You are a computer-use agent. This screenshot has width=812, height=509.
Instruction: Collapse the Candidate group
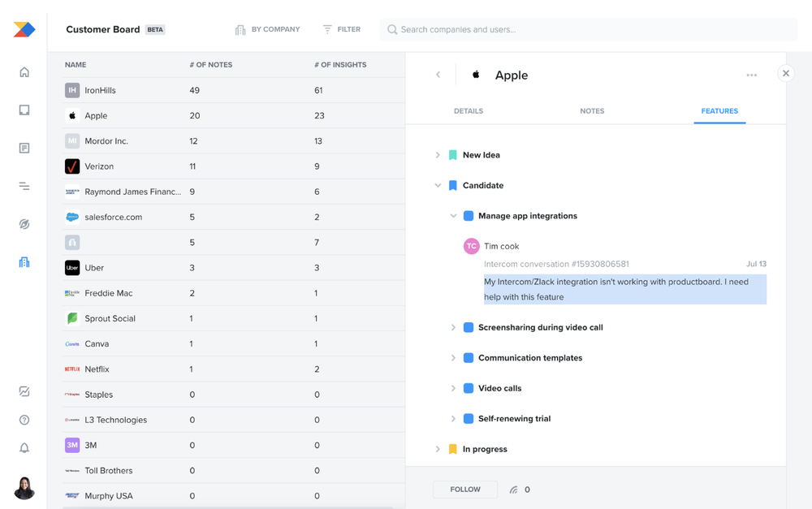[x=438, y=185]
